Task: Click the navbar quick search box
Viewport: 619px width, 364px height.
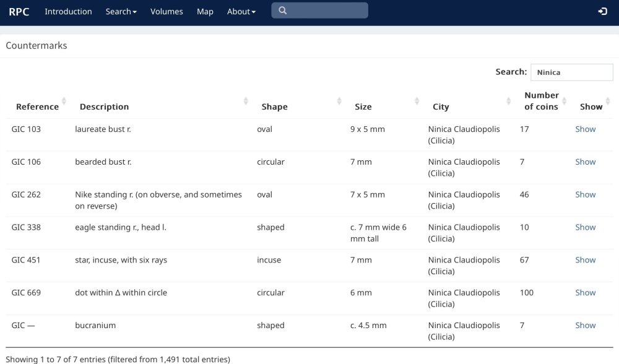Action: click(326, 11)
